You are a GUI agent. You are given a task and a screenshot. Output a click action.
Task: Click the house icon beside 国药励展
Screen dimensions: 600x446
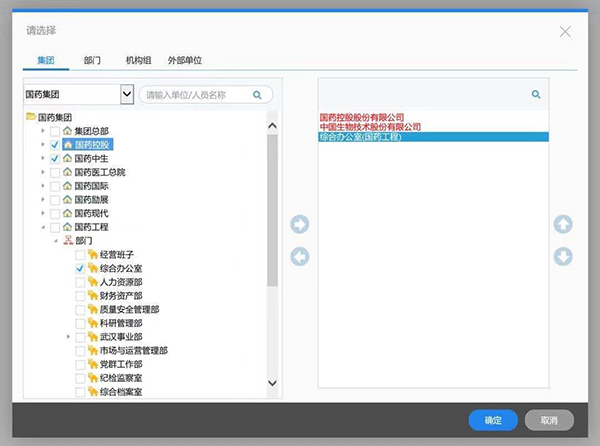pyautogui.click(x=67, y=199)
